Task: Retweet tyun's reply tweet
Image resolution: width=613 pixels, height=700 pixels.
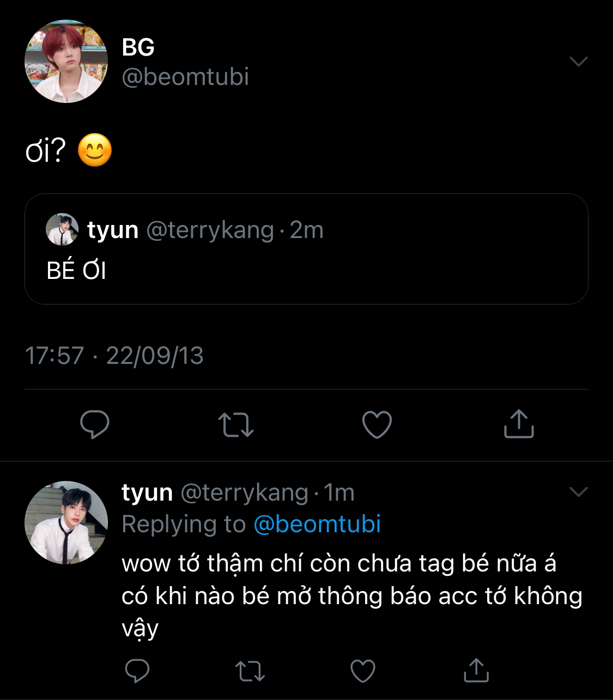Action: [250, 671]
